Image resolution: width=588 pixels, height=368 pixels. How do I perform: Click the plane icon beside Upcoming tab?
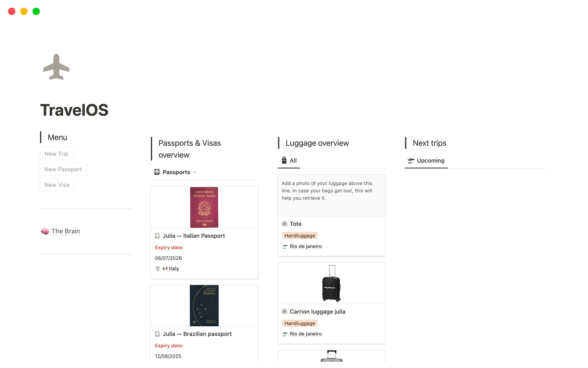(411, 160)
